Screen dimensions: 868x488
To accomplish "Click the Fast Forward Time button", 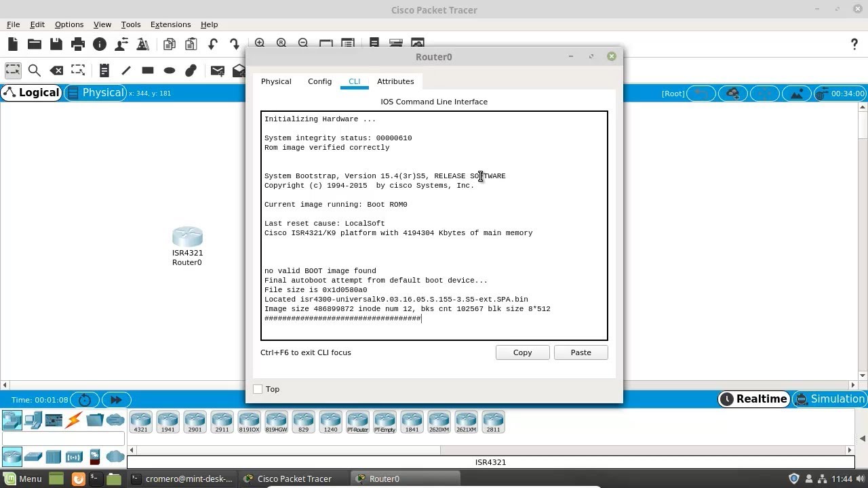I will pyautogui.click(x=116, y=400).
